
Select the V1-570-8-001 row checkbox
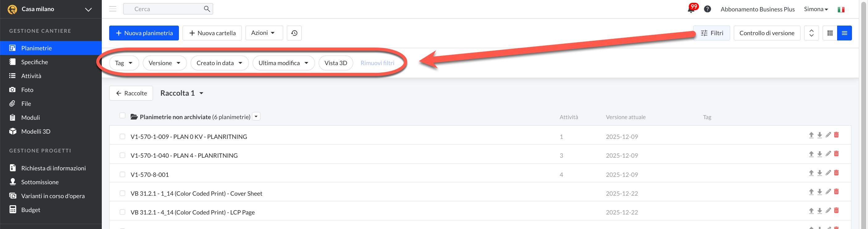click(122, 174)
